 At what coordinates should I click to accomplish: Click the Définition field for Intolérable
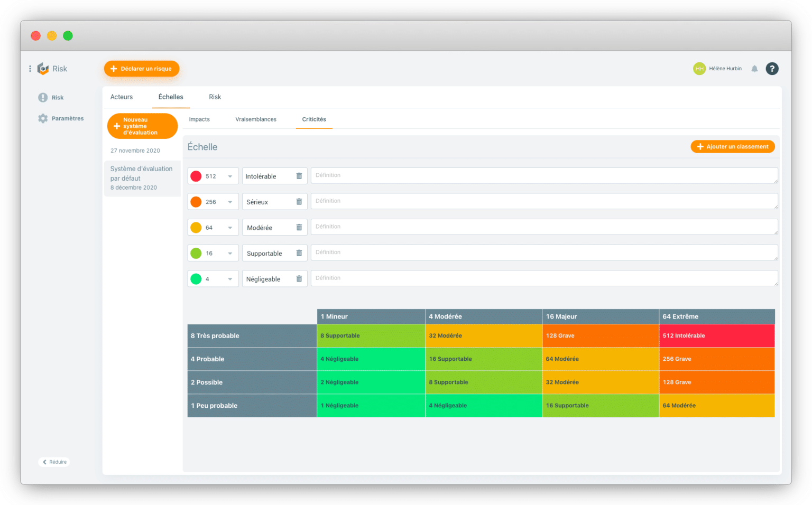click(x=543, y=175)
